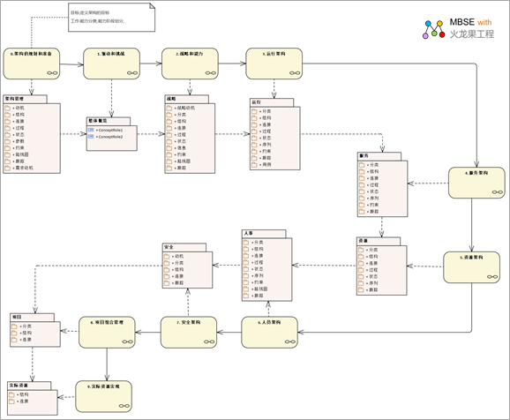This screenshot has height=420, width=510.
Task: Click folder icon beside 信息 in 战略 package
Action: (169, 147)
